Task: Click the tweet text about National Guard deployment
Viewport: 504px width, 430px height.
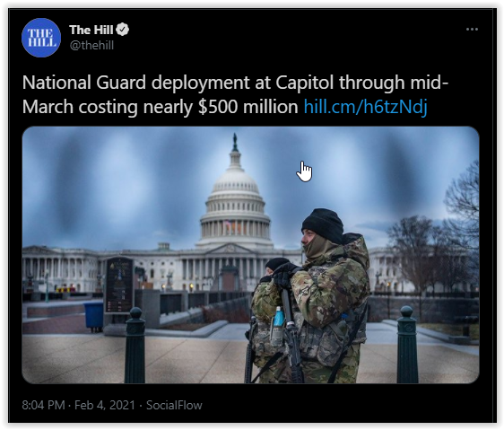Action: [235, 94]
